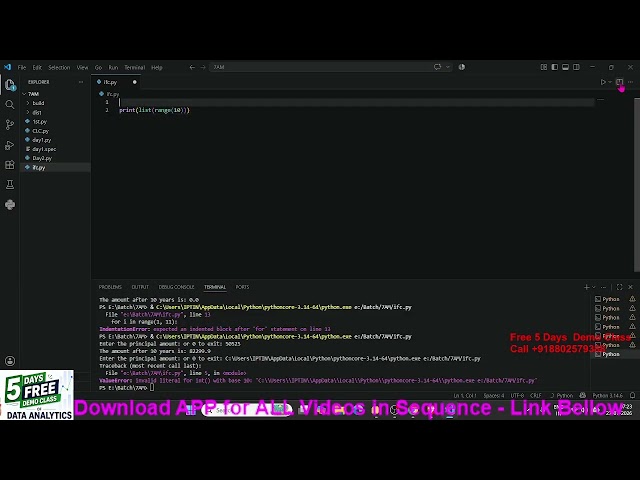Open the Search view in the activity bar
This screenshot has width=640, height=480.
10,105
